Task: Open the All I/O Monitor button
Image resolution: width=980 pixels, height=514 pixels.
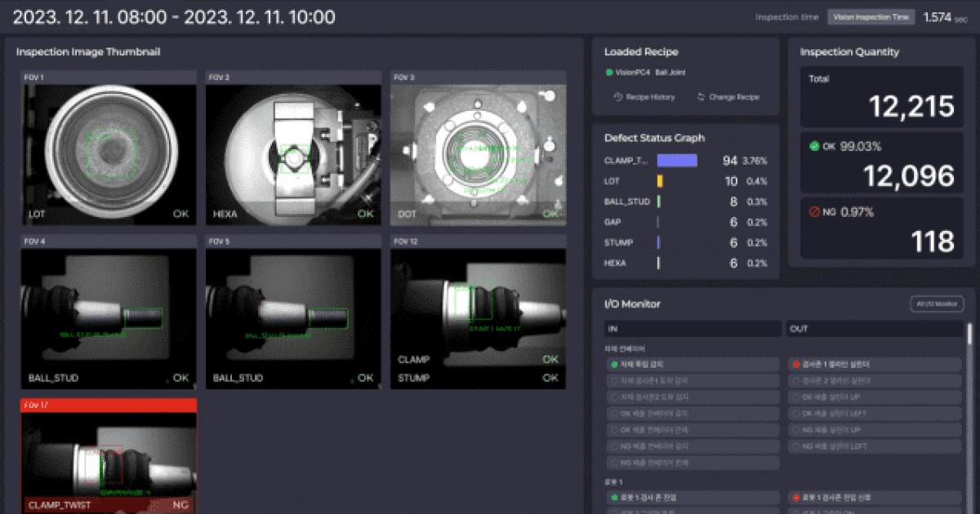Action: 937,304
